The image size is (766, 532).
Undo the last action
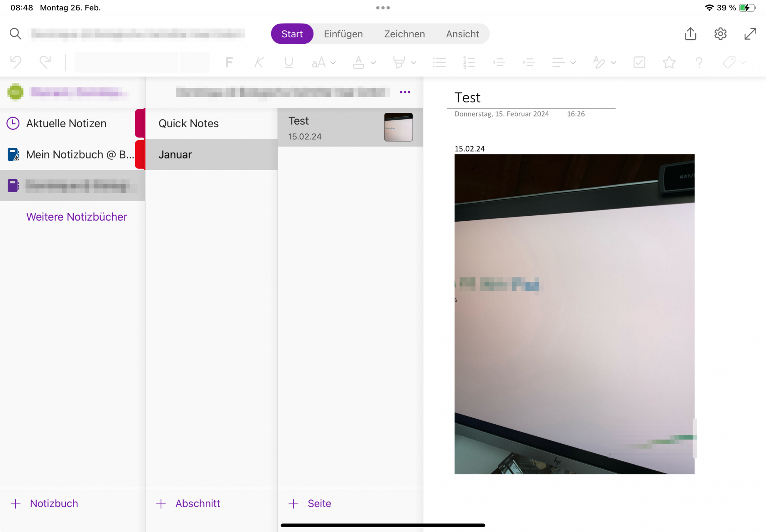coord(15,62)
